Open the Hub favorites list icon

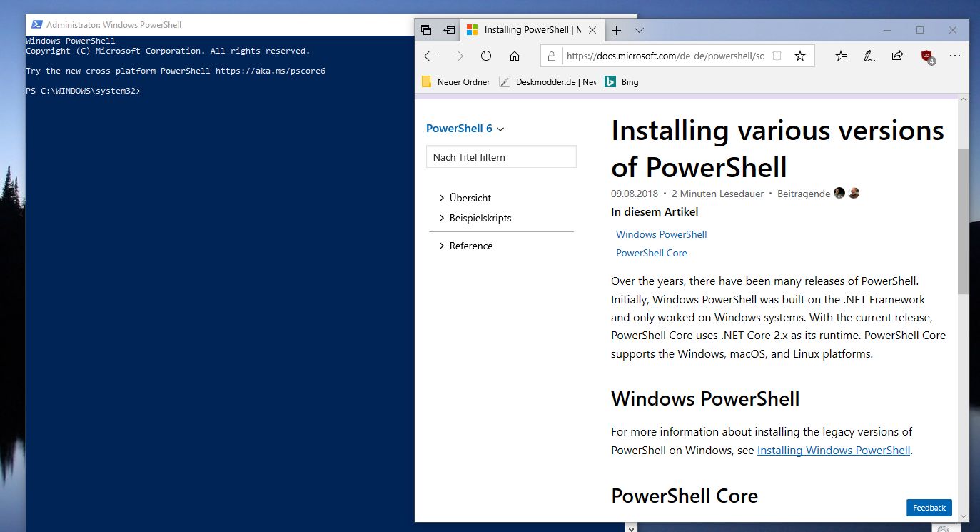[x=840, y=56]
